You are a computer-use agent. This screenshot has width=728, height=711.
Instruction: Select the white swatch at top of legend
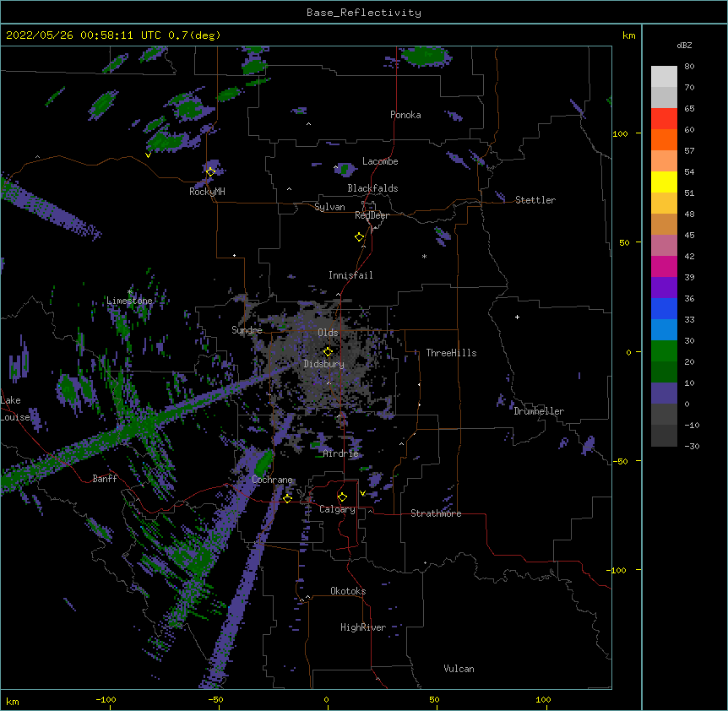(x=664, y=77)
